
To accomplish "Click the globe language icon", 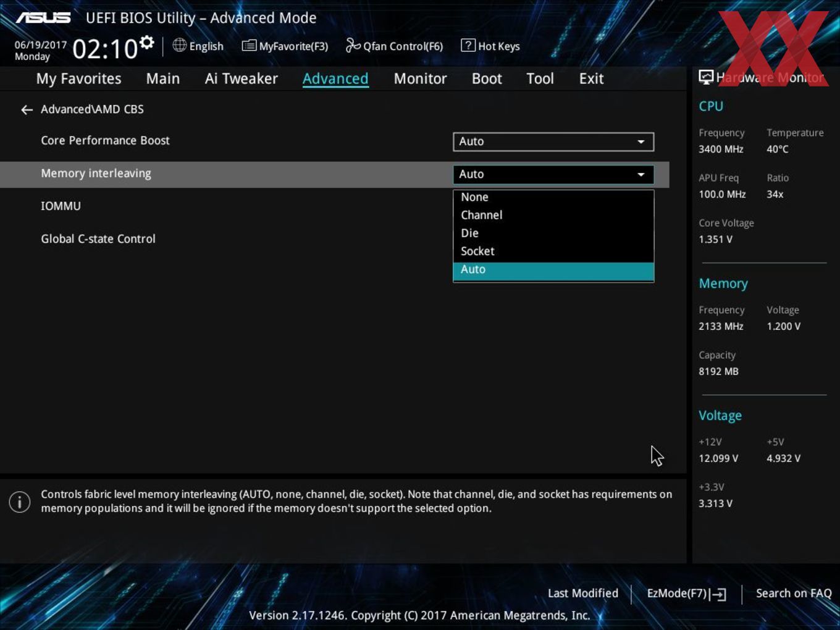I will (x=179, y=45).
